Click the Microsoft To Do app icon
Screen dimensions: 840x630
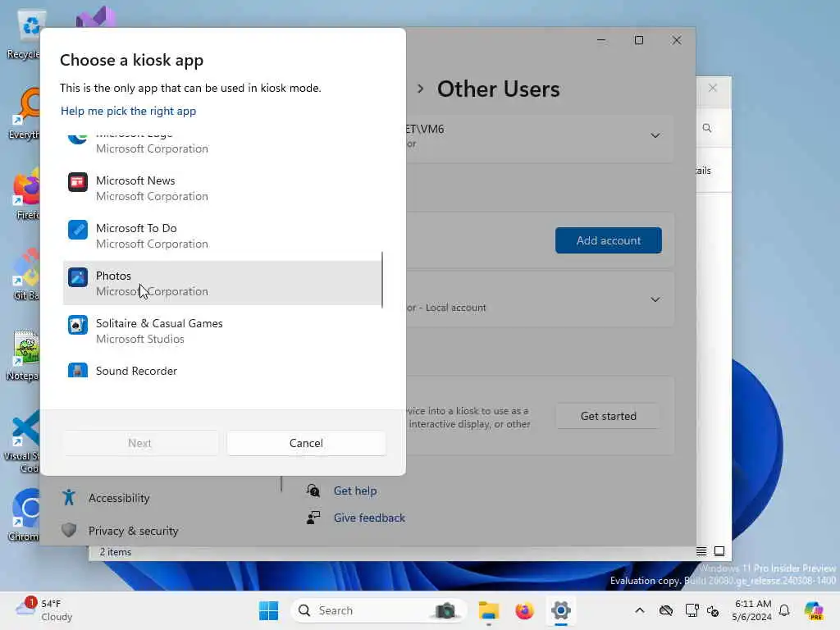[x=78, y=230]
